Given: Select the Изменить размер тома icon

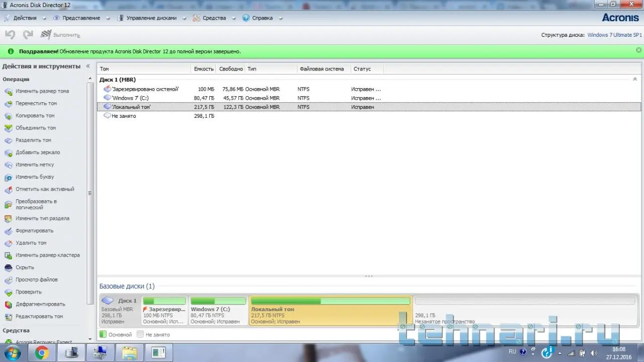Looking at the screenshot, I should (x=8, y=91).
